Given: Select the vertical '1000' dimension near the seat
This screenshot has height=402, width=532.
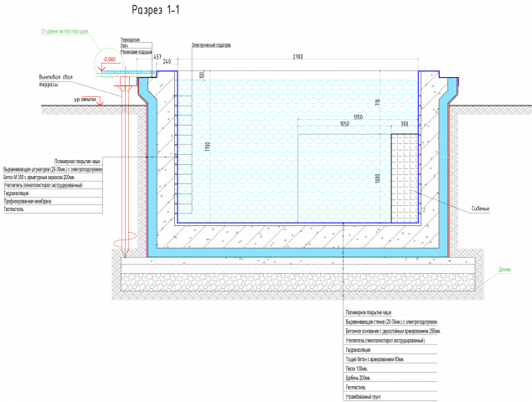Looking at the screenshot, I should [x=378, y=178].
